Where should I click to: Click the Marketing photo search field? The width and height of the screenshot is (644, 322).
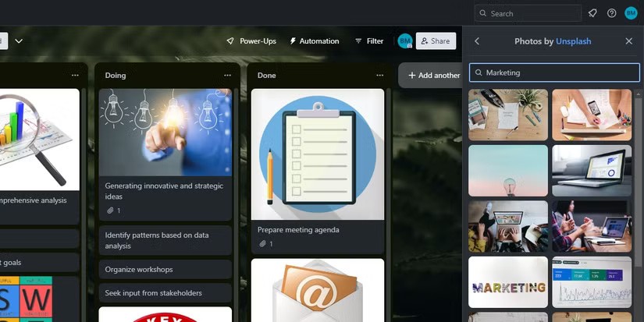click(554, 73)
